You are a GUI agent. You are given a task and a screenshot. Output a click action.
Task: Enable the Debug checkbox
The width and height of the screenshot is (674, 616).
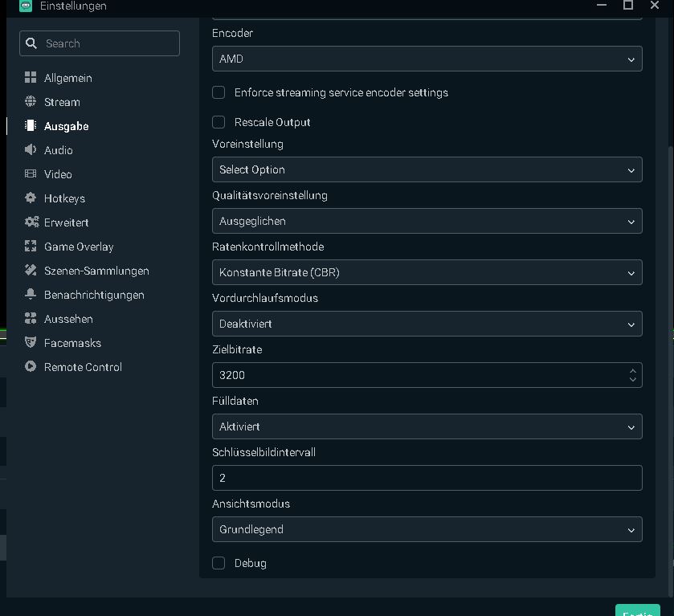219,563
